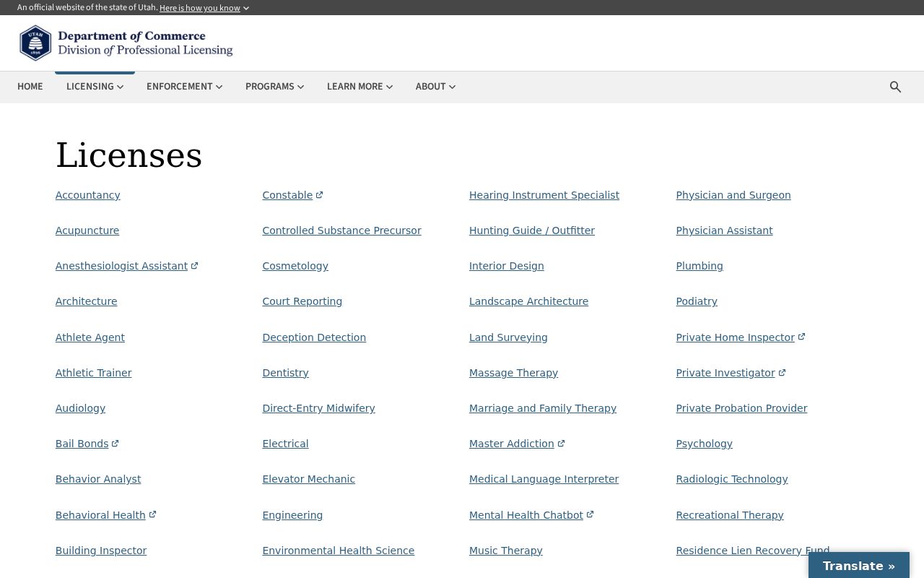The height and width of the screenshot is (578, 924).
Task: Visit the Psychology license link
Action: click(x=704, y=444)
